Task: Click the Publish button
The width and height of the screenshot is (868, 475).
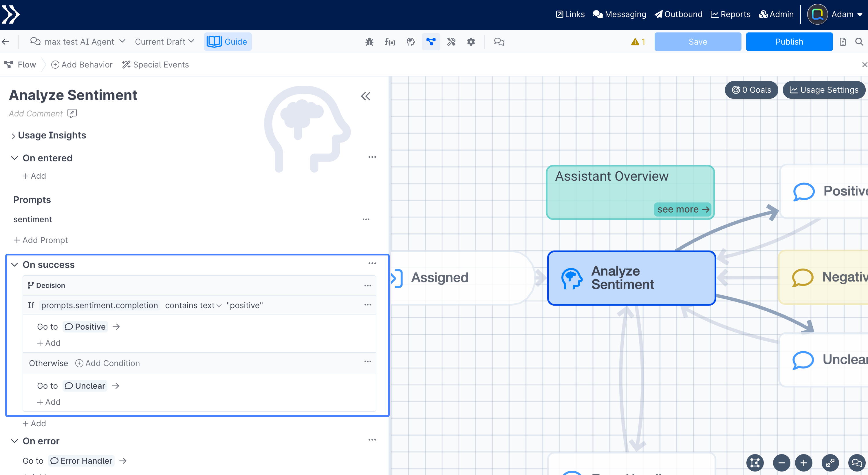Action: pos(789,42)
